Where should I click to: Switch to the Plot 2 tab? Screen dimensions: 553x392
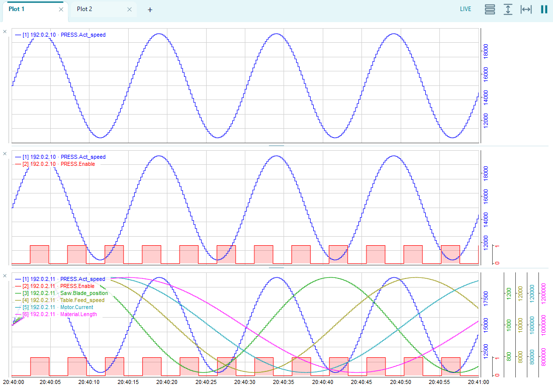(x=84, y=9)
